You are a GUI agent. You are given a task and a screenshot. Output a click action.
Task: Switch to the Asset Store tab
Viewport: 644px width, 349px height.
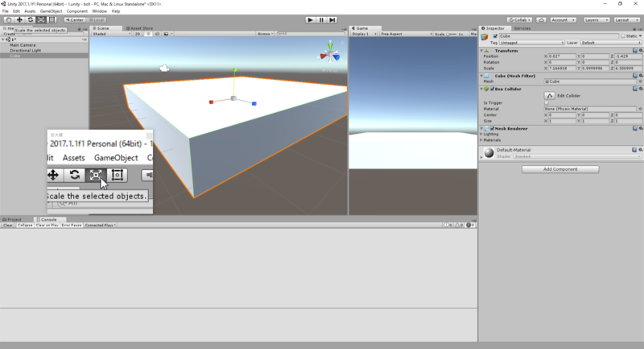139,28
